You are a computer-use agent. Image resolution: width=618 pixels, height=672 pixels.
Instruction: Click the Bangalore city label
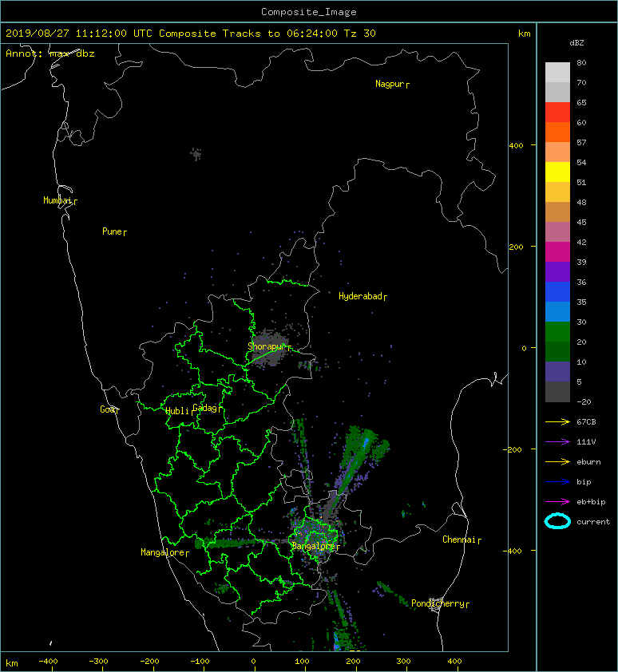point(315,546)
